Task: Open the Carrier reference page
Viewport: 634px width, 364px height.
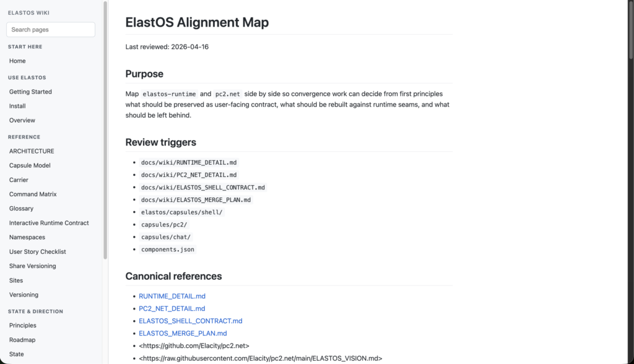Action: pos(19,180)
